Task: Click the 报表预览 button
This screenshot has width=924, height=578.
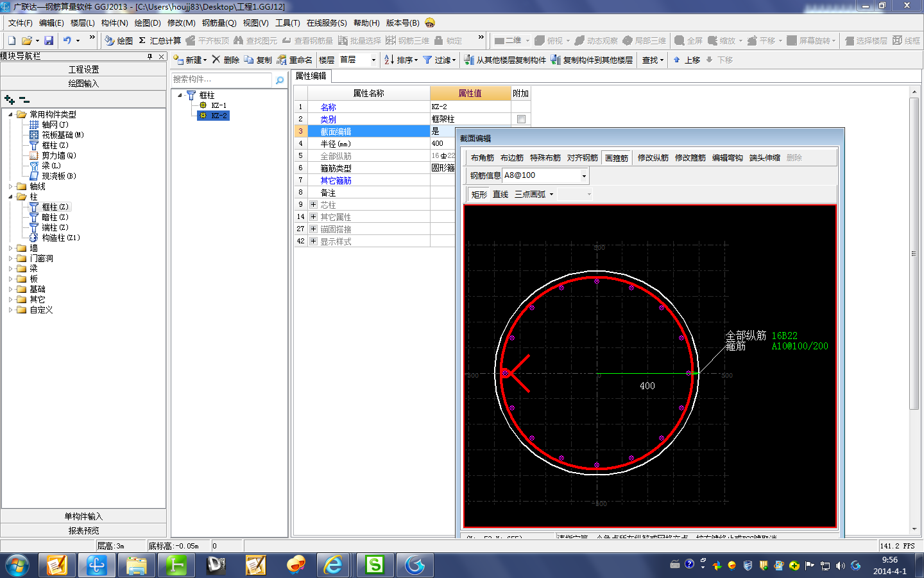Action: pyautogui.click(x=83, y=530)
